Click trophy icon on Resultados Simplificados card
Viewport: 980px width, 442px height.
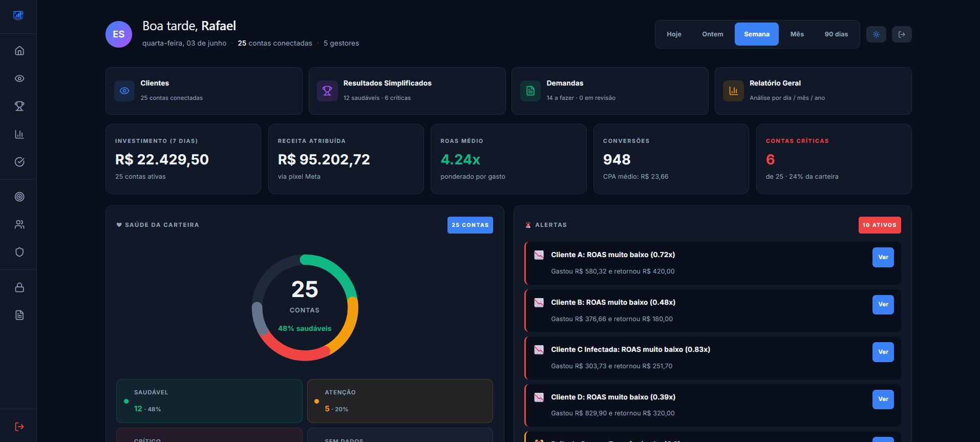click(x=327, y=91)
